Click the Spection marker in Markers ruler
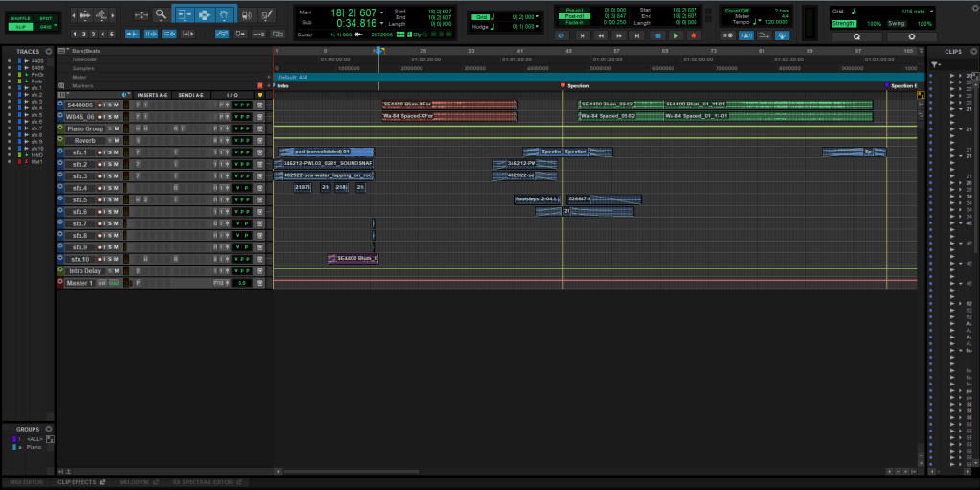 click(576, 85)
